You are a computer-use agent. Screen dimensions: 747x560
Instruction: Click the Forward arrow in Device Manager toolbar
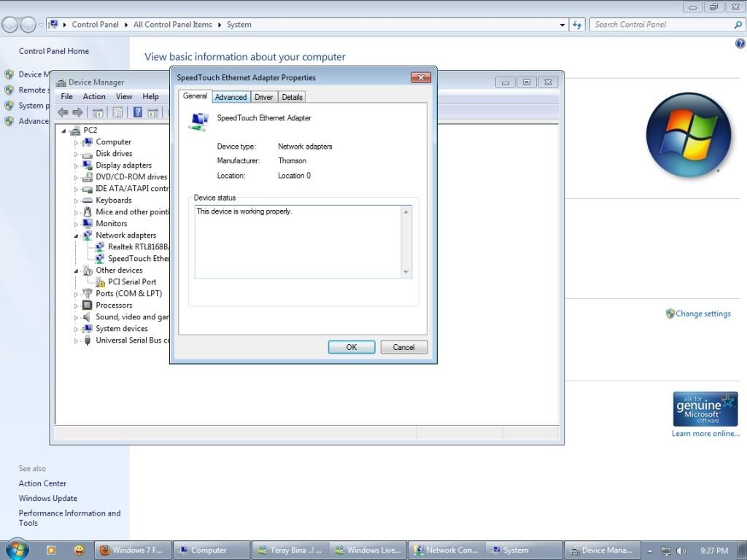point(77,112)
